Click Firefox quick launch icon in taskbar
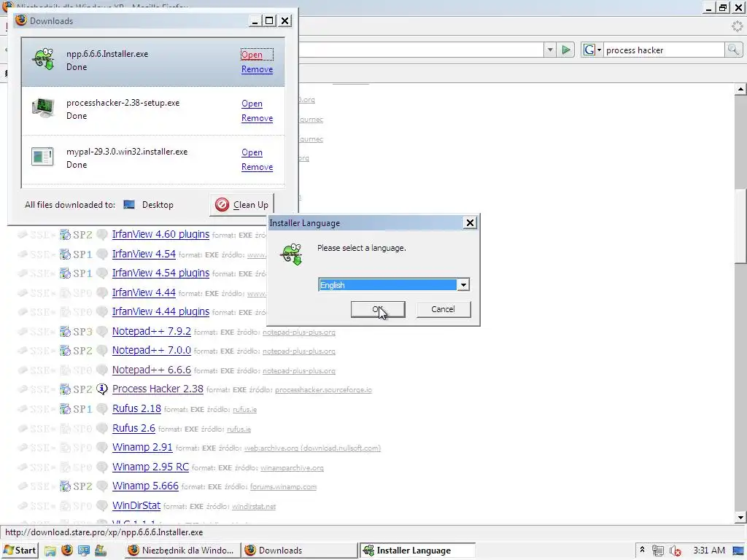747x560 pixels. [x=66, y=551]
